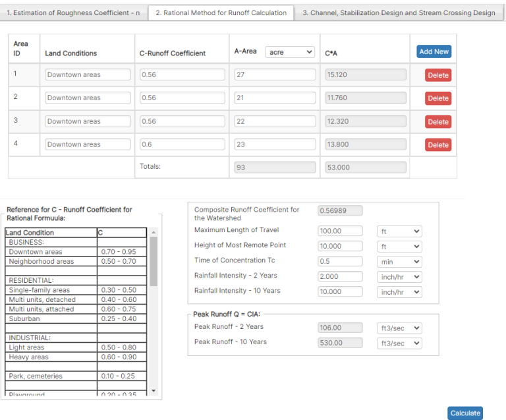Click Land Conditions field in row 4
506x420 pixels.
[88, 144]
